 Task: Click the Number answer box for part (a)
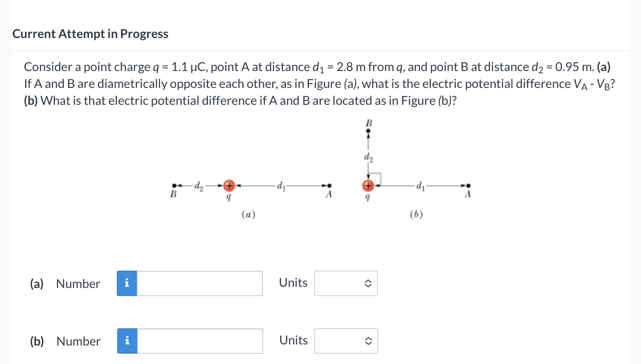(200, 283)
